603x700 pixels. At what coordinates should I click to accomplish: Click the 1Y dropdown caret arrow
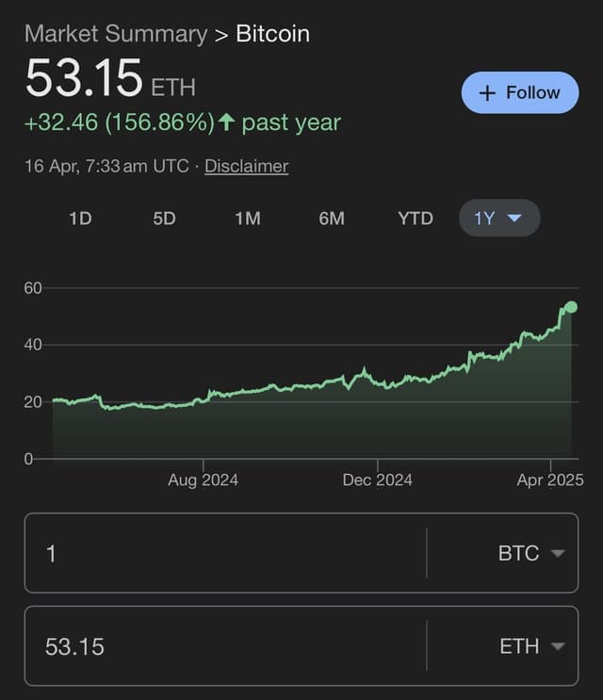tap(514, 218)
